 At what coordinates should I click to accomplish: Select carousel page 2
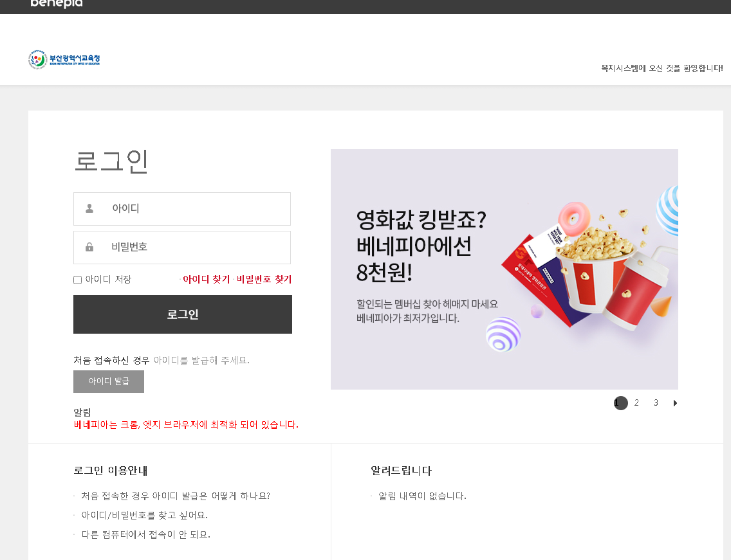click(636, 402)
